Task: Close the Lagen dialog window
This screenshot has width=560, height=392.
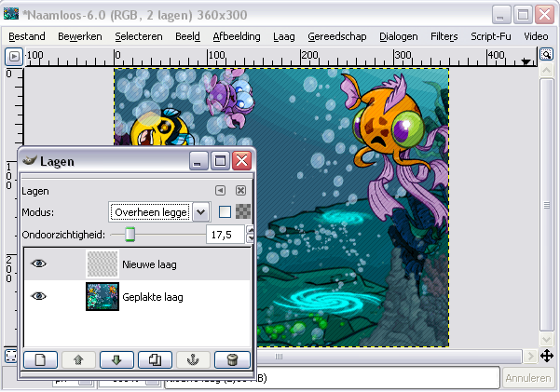Action: (241, 161)
